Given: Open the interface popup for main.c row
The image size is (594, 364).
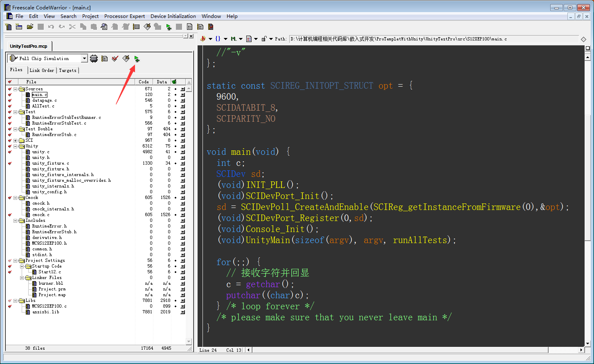Looking at the screenshot, I should click(x=182, y=94).
